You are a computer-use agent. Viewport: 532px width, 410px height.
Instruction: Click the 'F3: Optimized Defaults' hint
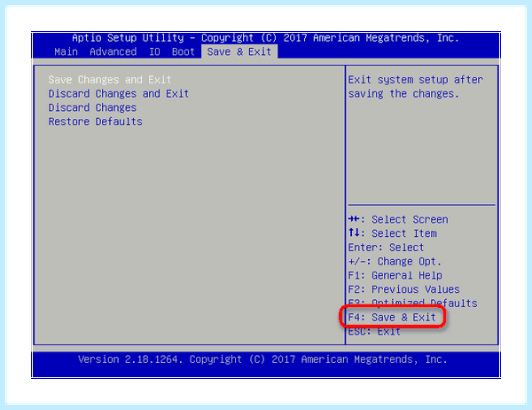point(412,303)
